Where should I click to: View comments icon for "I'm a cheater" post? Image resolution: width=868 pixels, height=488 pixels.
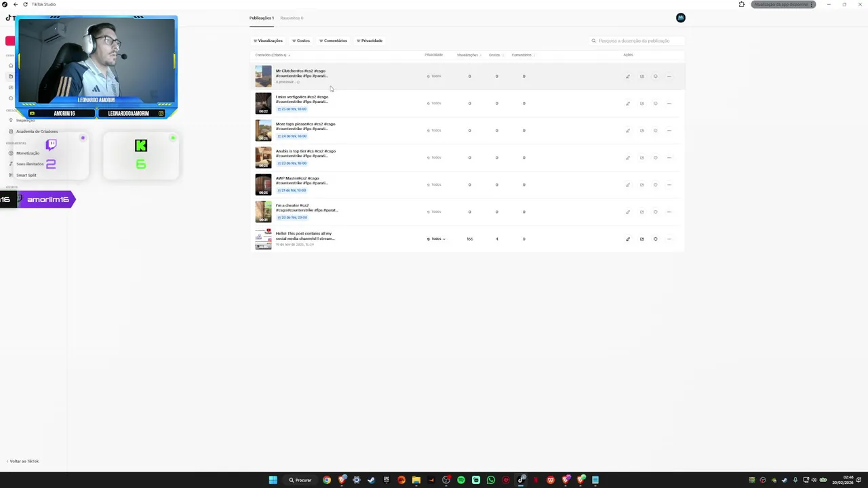tap(655, 212)
